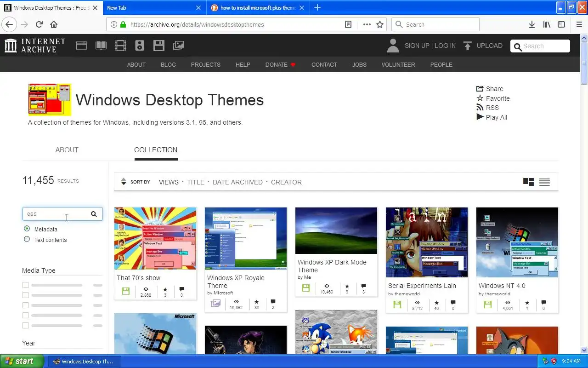Click the collection search magnifier icon
Screen dimensions: 588x368
pyautogui.click(x=94, y=214)
